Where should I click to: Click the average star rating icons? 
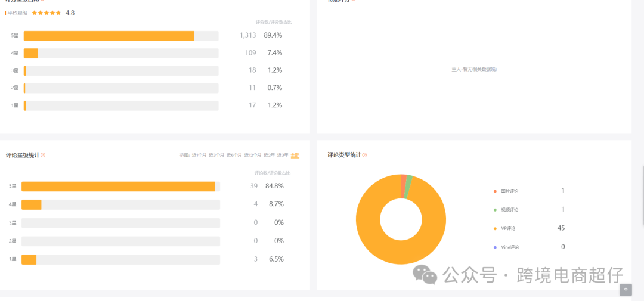pos(47,13)
